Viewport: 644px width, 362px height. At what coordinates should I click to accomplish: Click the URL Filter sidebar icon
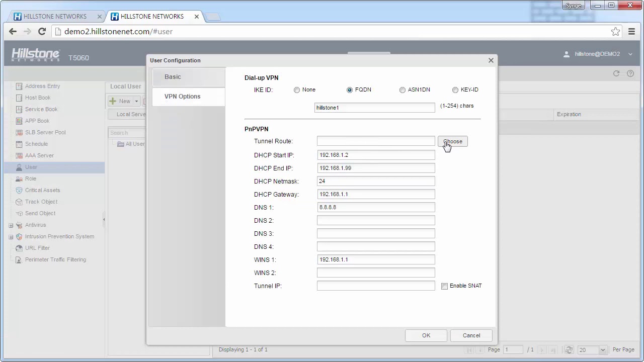point(19,248)
